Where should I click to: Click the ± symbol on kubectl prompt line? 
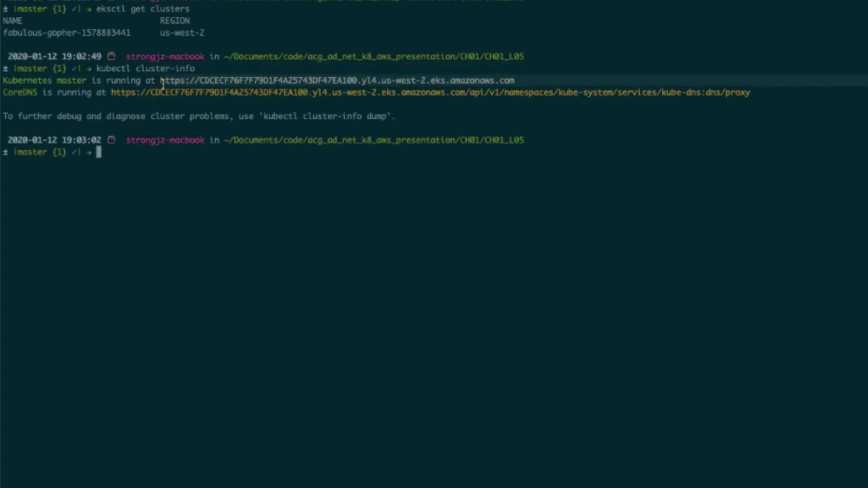[x=5, y=69]
